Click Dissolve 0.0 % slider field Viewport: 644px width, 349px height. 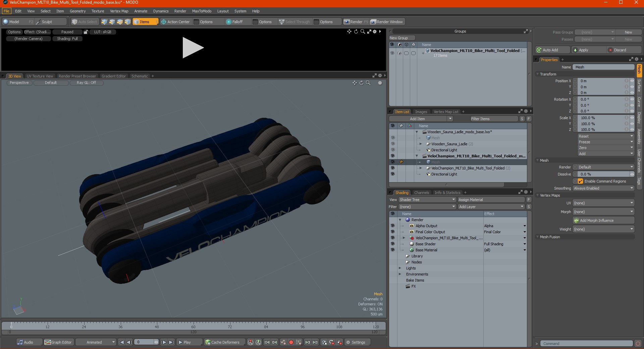tap(603, 174)
